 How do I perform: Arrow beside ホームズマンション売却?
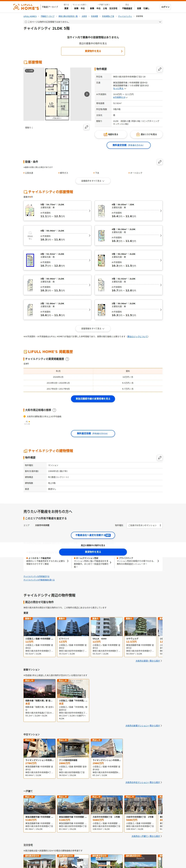[110, 562]
